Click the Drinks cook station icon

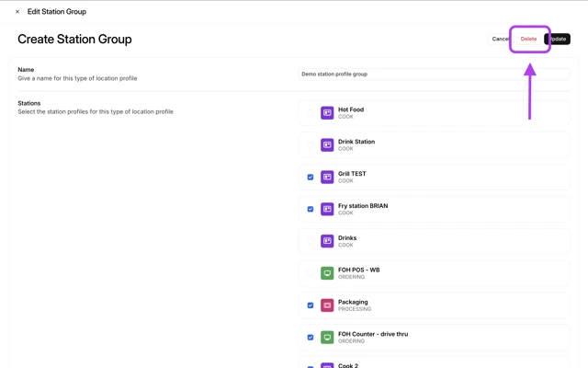tap(327, 241)
